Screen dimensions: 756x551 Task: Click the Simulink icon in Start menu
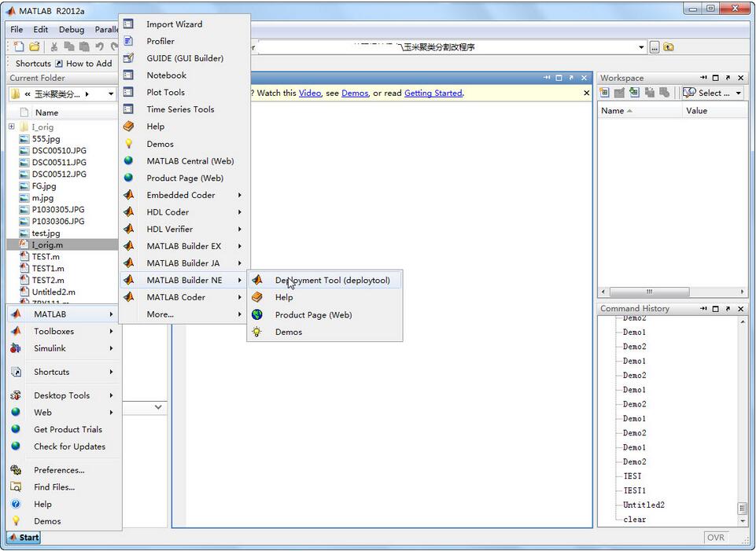coord(16,348)
